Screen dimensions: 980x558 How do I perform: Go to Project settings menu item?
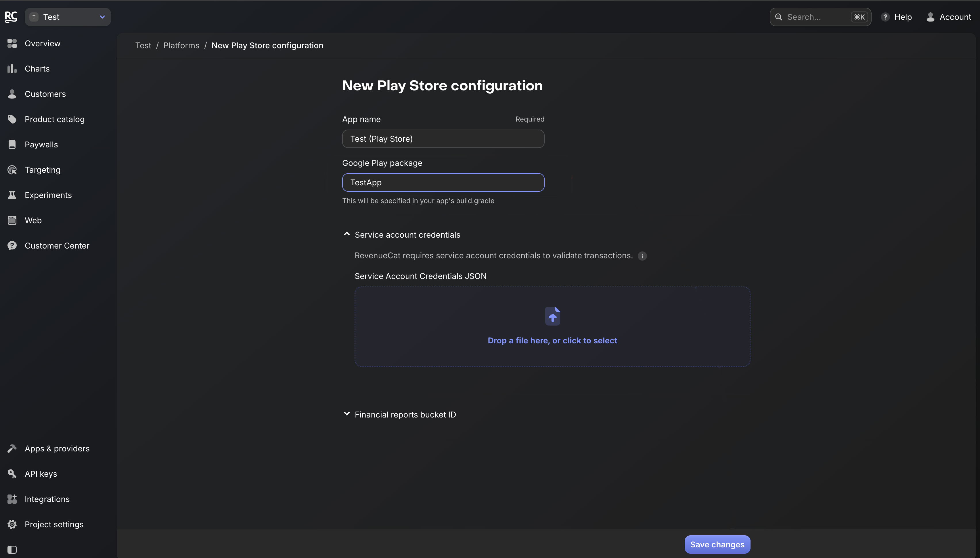pos(54,524)
